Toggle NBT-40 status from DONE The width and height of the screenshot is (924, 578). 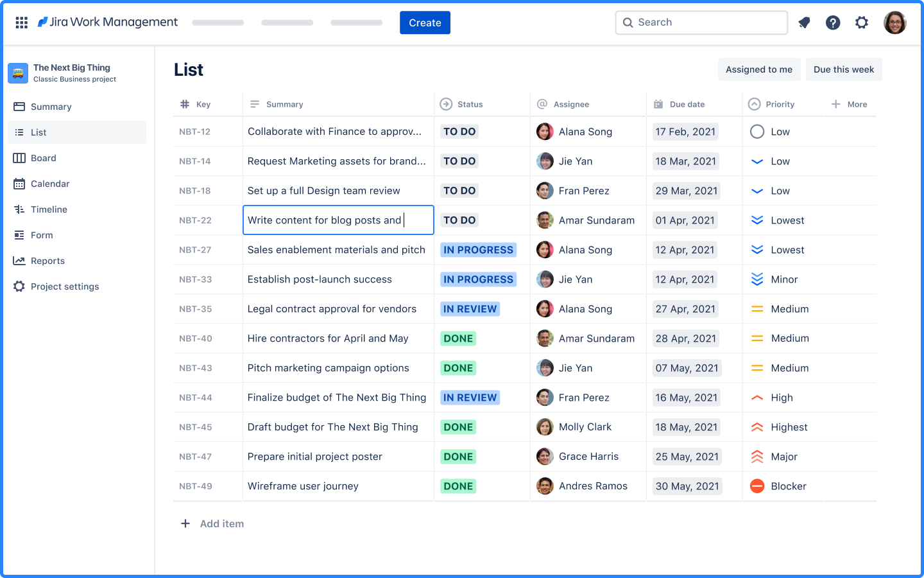[x=458, y=338]
